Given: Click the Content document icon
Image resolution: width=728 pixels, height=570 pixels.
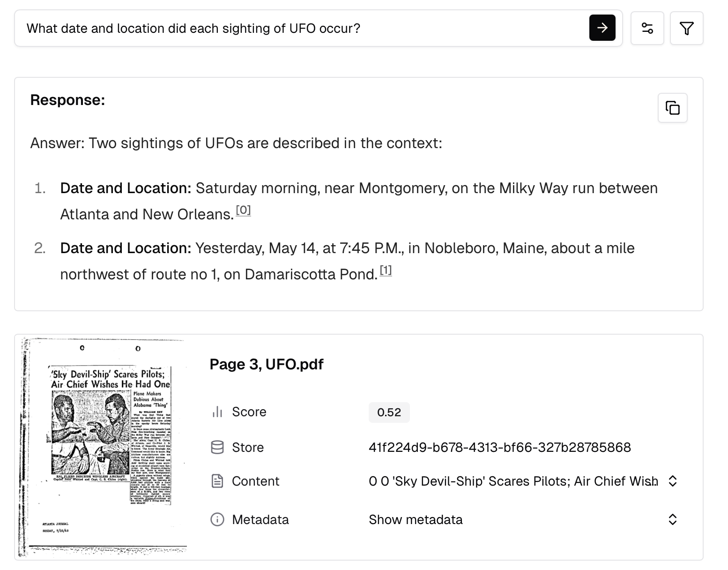Looking at the screenshot, I should point(217,481).
